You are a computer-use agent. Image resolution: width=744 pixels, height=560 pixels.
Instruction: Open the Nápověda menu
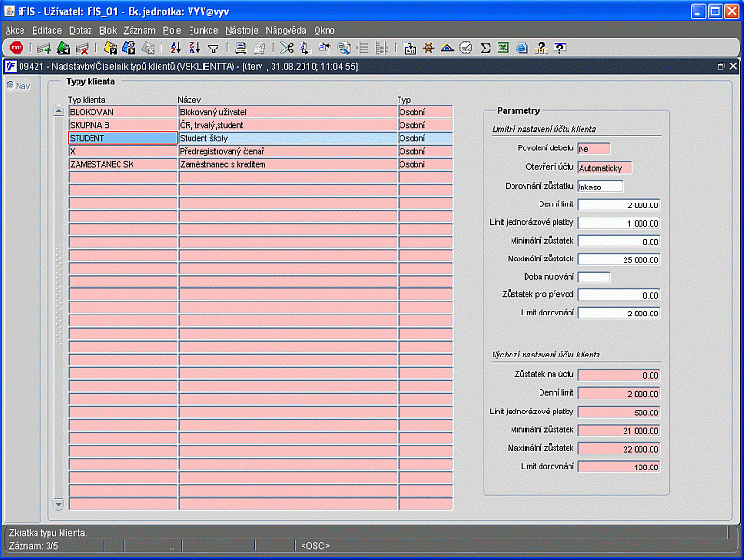[x=286, y=30]
